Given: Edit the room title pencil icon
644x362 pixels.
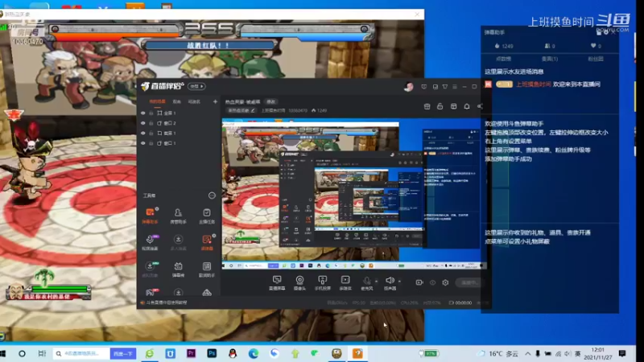Looking at the screenshot, I should click(253, 110).
